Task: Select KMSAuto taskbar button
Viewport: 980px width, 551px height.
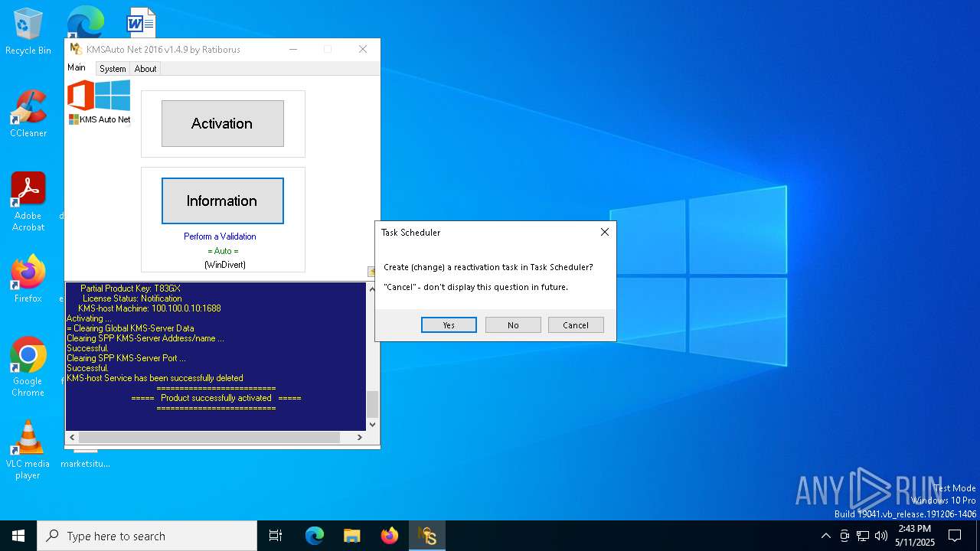Action: pos(427,536)
